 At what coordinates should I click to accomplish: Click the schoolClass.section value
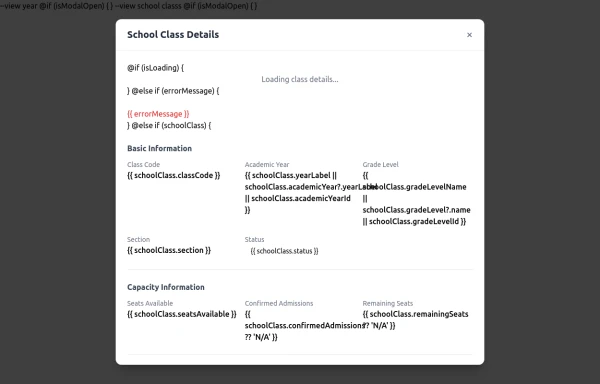[169, 250]
